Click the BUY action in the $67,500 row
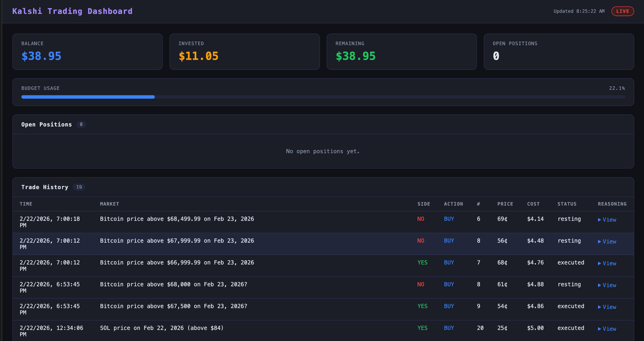 (449, 306)
